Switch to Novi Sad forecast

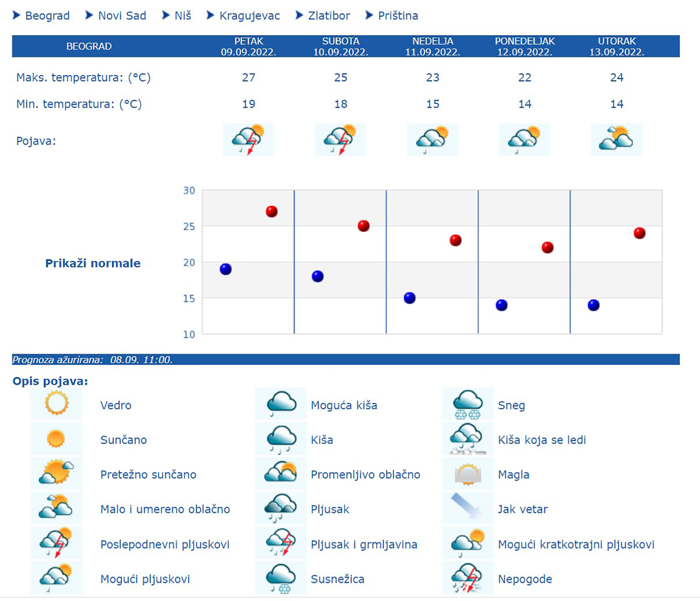pyautogui.click(x=122, y=16)
